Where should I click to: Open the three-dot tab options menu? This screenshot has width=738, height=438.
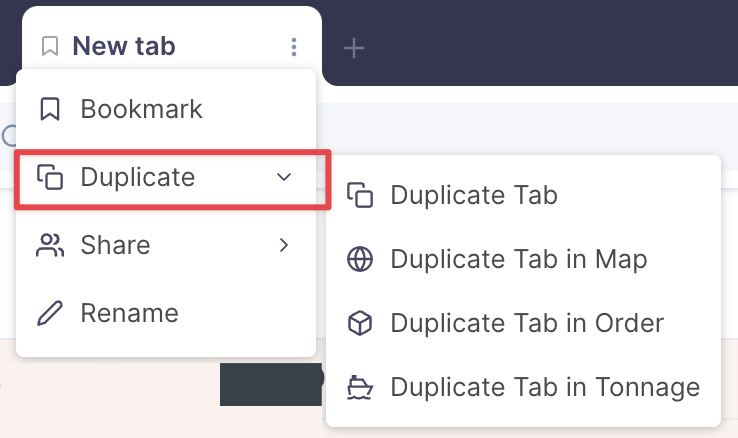(293, 46)
